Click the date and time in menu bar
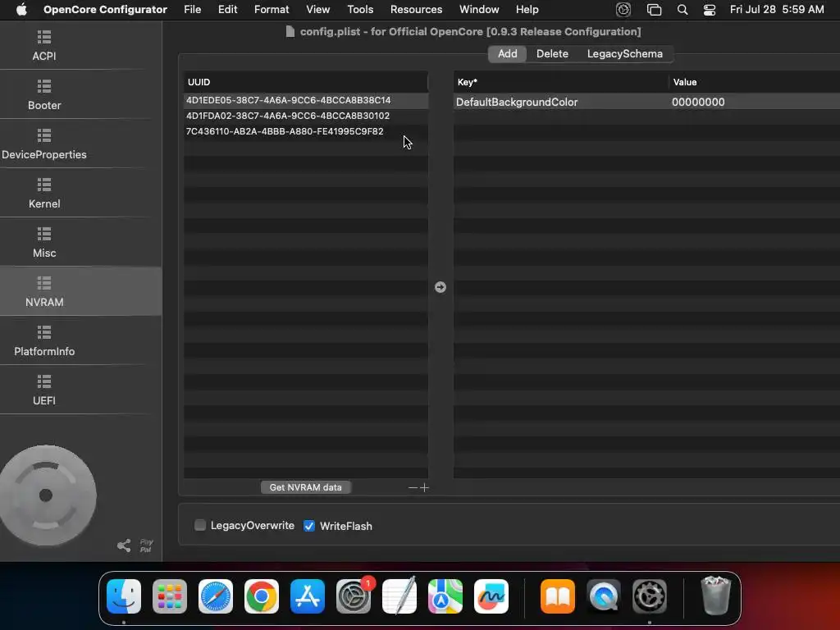Screen dimensions: 840x630 coord(777,10)
